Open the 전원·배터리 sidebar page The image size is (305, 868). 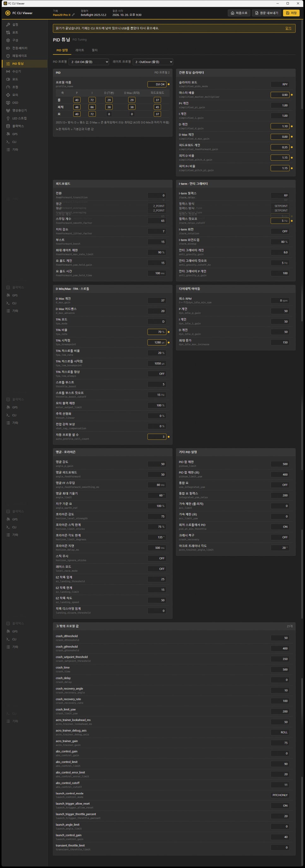click(x=24, y=48)
